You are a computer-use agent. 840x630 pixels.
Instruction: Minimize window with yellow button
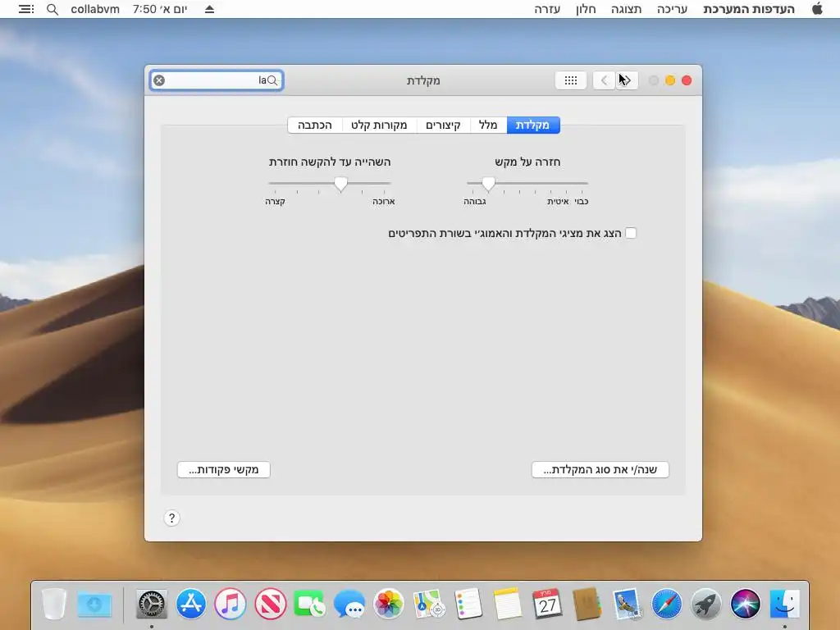[669, 80]
